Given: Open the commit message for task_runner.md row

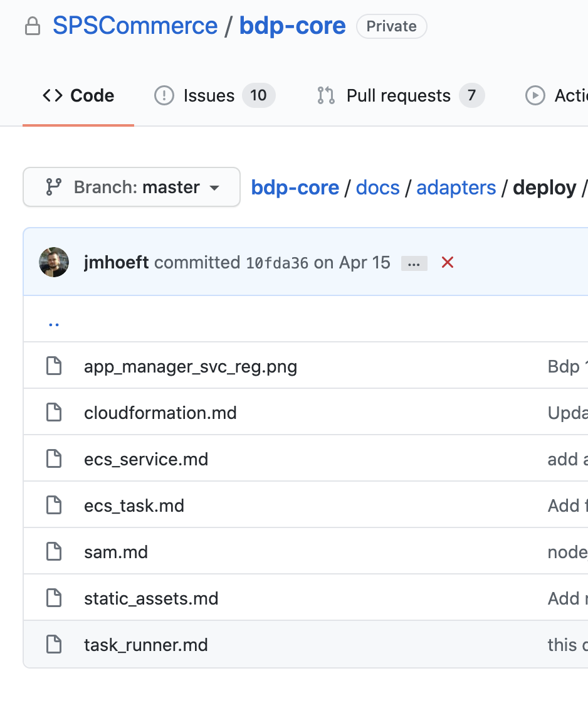Looking at the screenshot, I should 568,645.
